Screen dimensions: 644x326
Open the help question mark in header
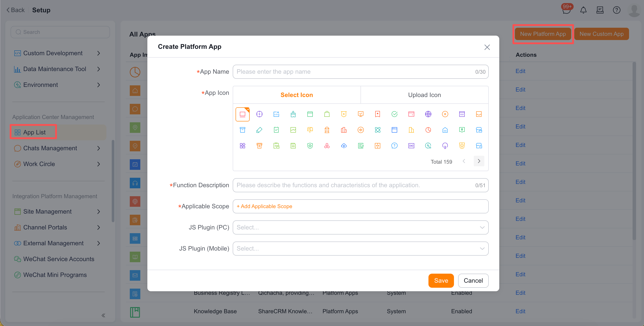[x=617, y=10]
